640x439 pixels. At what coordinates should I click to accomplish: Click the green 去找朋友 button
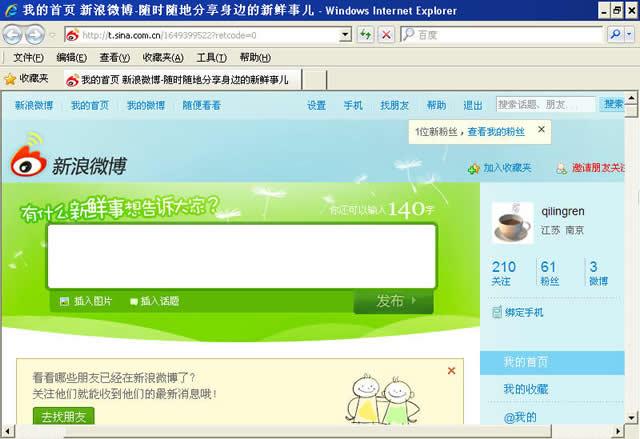[x=64, y=416]
